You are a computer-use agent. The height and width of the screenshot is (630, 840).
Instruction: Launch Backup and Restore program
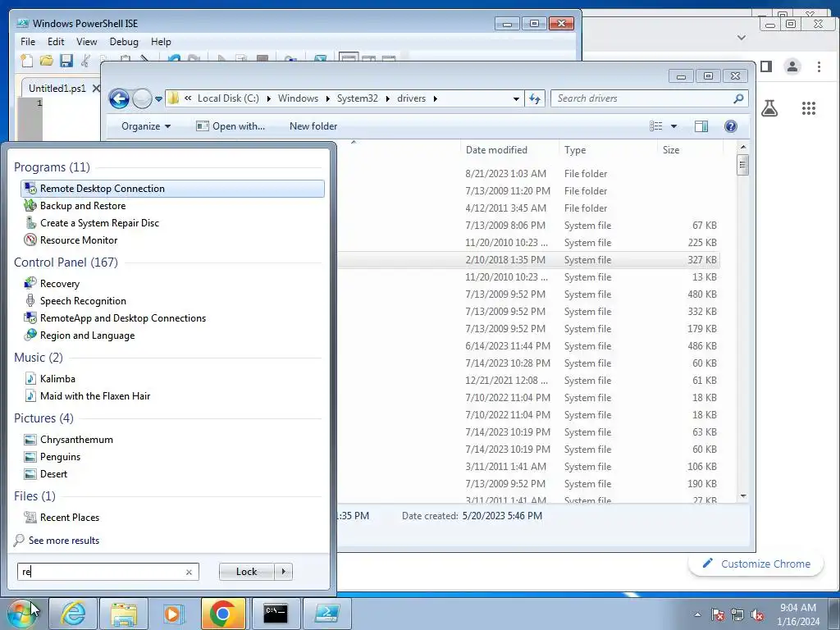[x=83, y=206]
